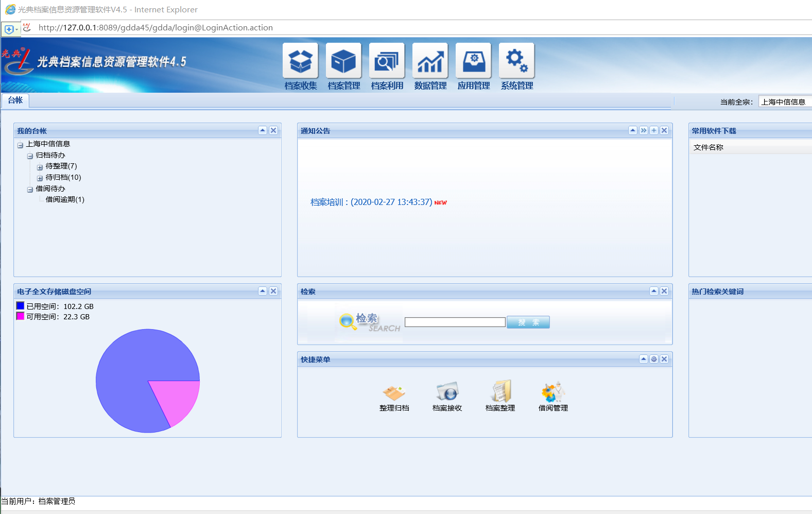
Task: Select the 待归档(10) tree label
Action: pyautogui.click(x=63, y=177)
